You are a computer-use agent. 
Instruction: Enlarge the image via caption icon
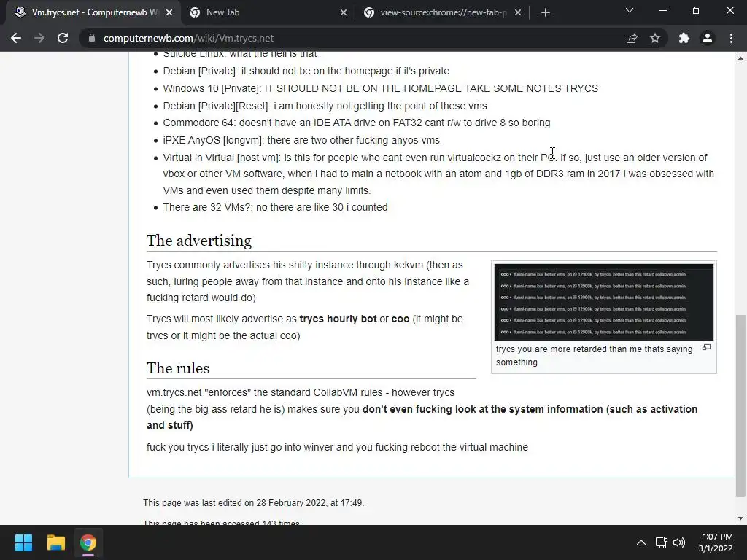click(706, 348)
